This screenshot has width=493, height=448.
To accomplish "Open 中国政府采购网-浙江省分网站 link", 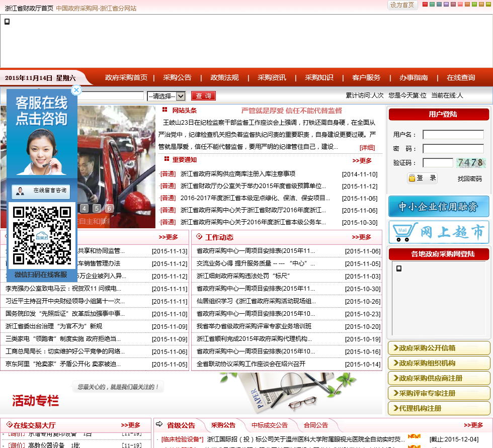I will click(x=96, y=9).
